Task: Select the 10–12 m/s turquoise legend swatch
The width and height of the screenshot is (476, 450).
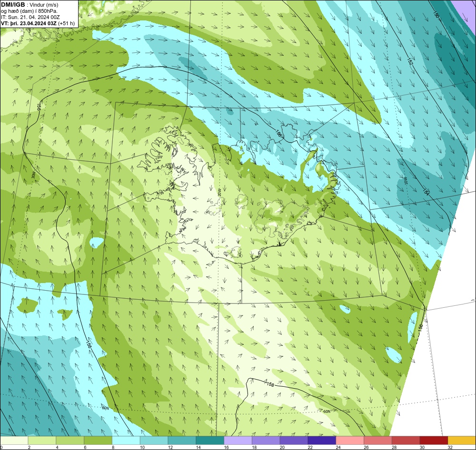Action: click(x=154, y=440)
